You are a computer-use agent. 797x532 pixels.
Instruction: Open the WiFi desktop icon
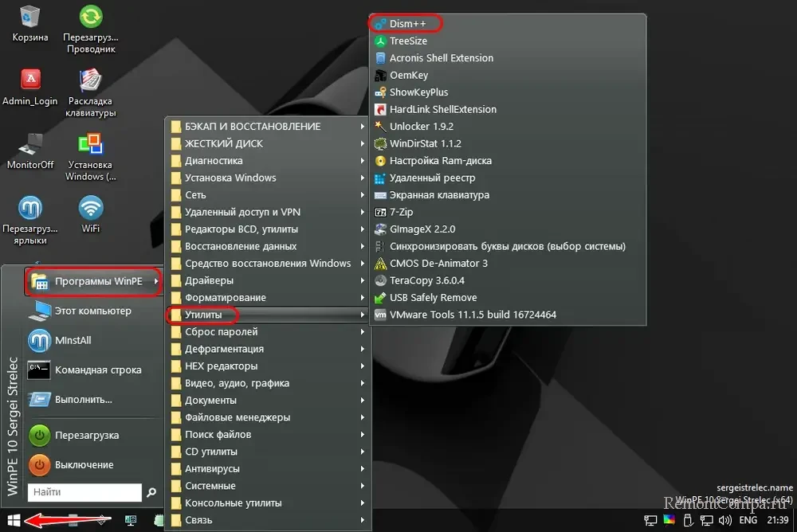[91, 214]
